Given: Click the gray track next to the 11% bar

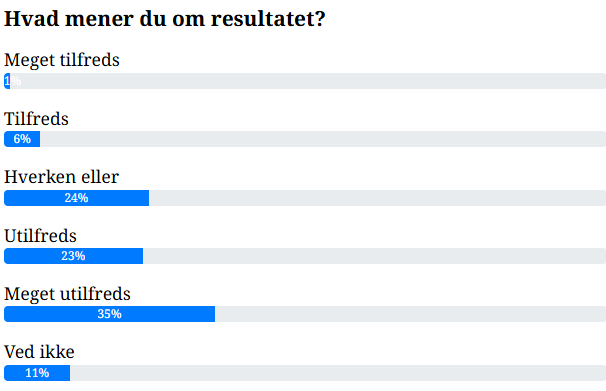Looking at the screenshot, I should pyautogui.click(x=338, y=373).
